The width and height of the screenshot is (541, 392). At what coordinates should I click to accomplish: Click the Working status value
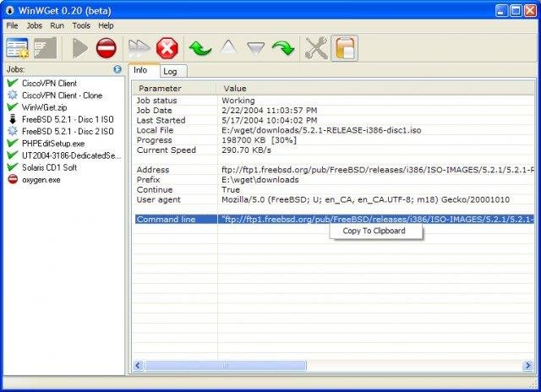click(x=238, y=101)
